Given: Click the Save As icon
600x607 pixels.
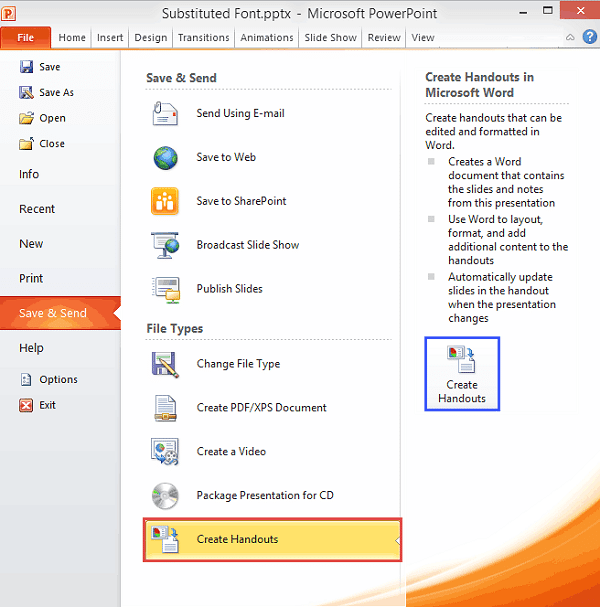Looking at the screenshot, I should coord(26,93).
